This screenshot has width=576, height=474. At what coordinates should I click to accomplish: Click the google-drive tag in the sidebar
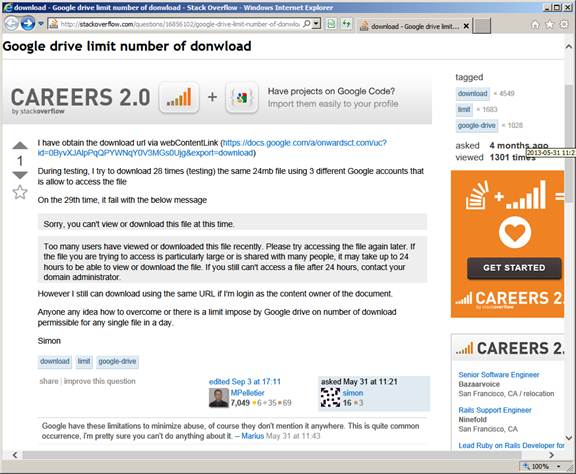476,125
